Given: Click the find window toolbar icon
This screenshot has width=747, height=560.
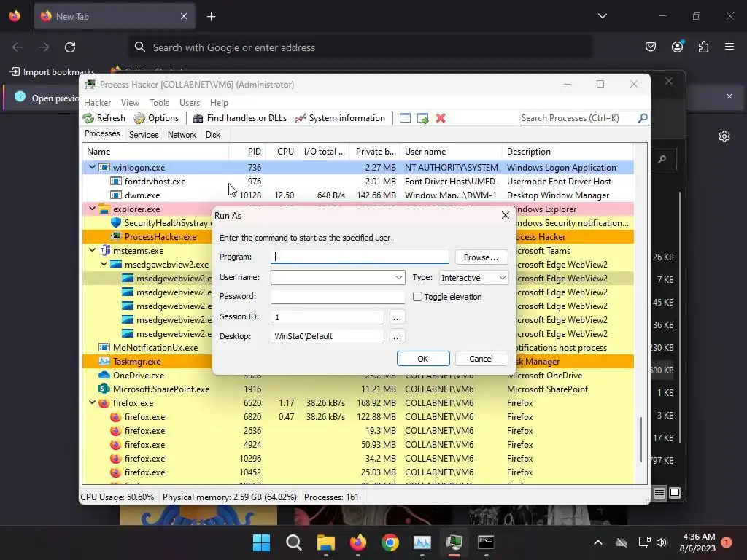Looking at the screenshot, I should pyautogui.click(x=405, y=118).
